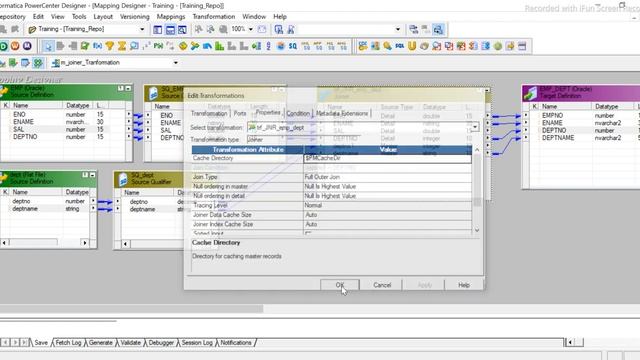Click OK in Edit Transformations dialog
The width and height of the screenshot is (640, 360).
(340, 285)
